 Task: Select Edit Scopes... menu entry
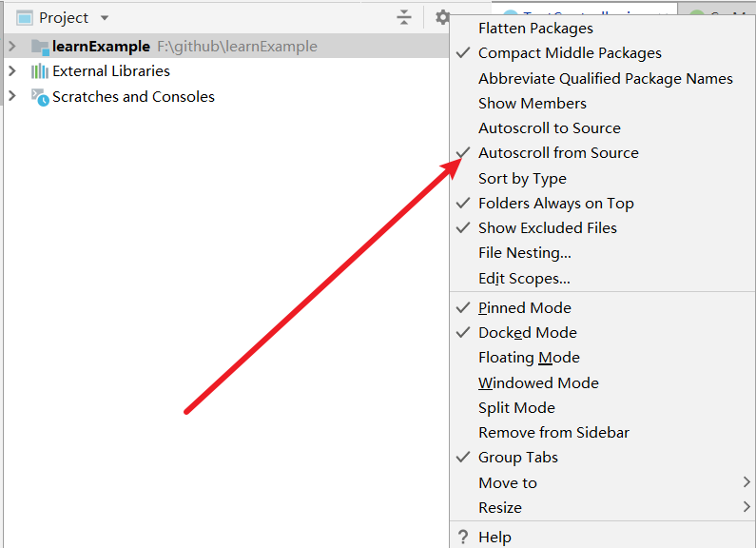point(524,279)
